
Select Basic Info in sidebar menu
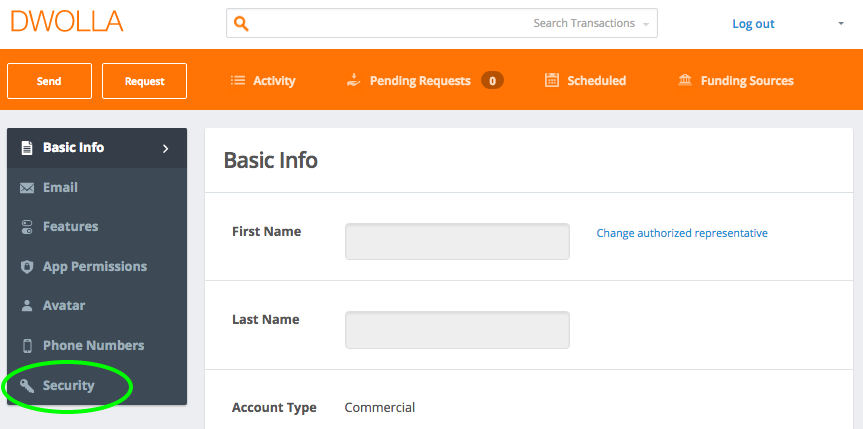click(97, 148)
